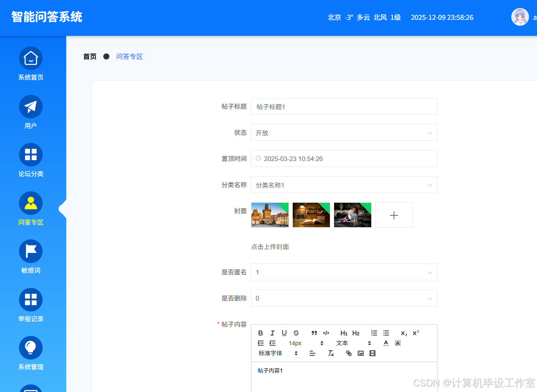Viewport: 537px width, 392px height.
Task: Open 问答专区 in the sidebar
Action: [31, 209]
